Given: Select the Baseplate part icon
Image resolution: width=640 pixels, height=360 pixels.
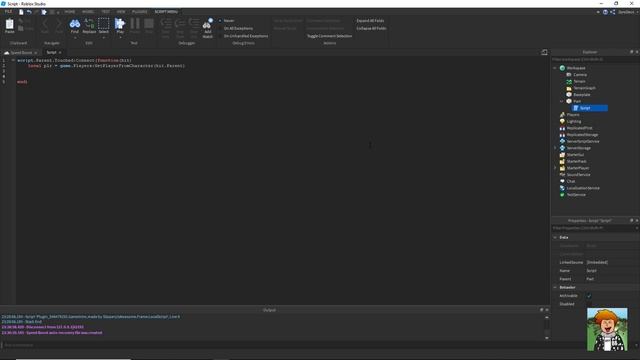Looking at the screenshot, I should [569, 95].
